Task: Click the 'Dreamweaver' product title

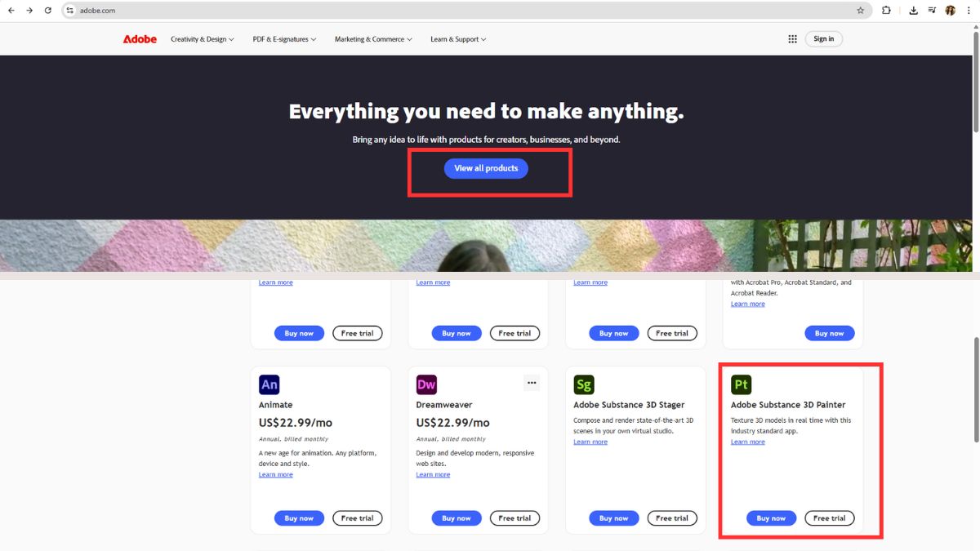Action: point(444,405)
